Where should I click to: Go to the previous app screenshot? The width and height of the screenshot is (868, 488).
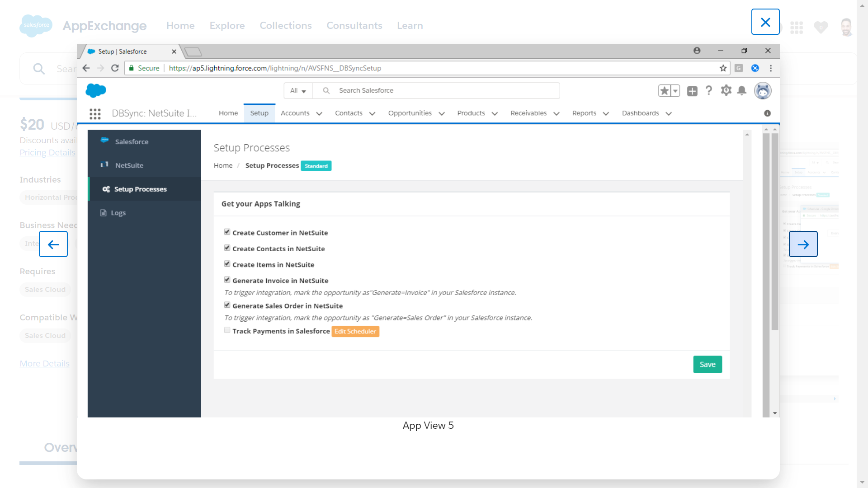pos(53,244)
